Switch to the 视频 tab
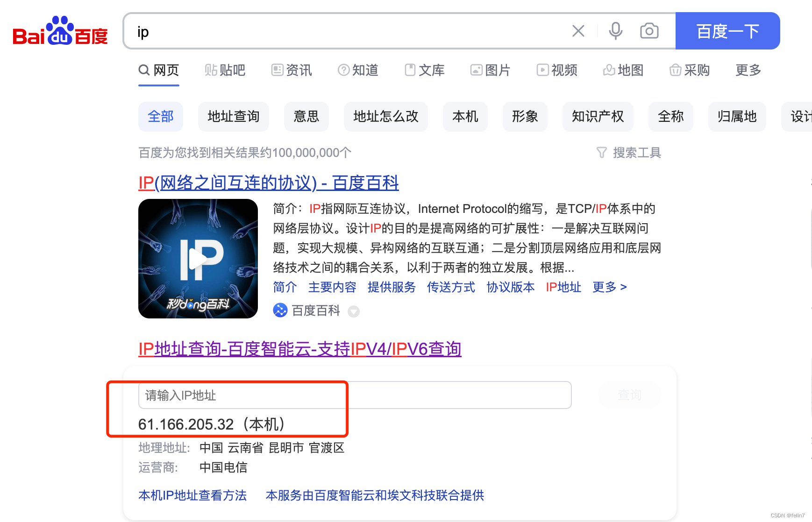The width and height of the screenshot is (812, 522). coord(557,71)
